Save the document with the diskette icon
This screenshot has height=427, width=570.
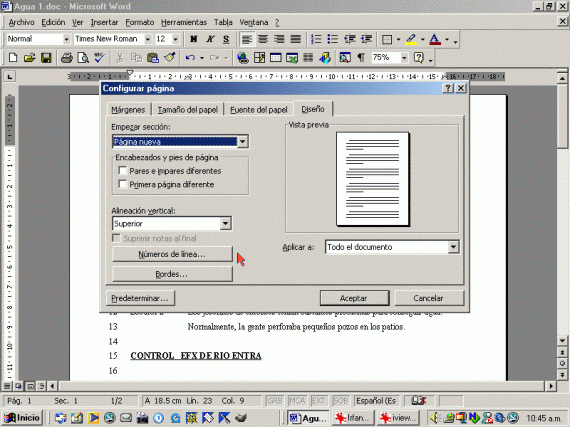pos(46,58)
